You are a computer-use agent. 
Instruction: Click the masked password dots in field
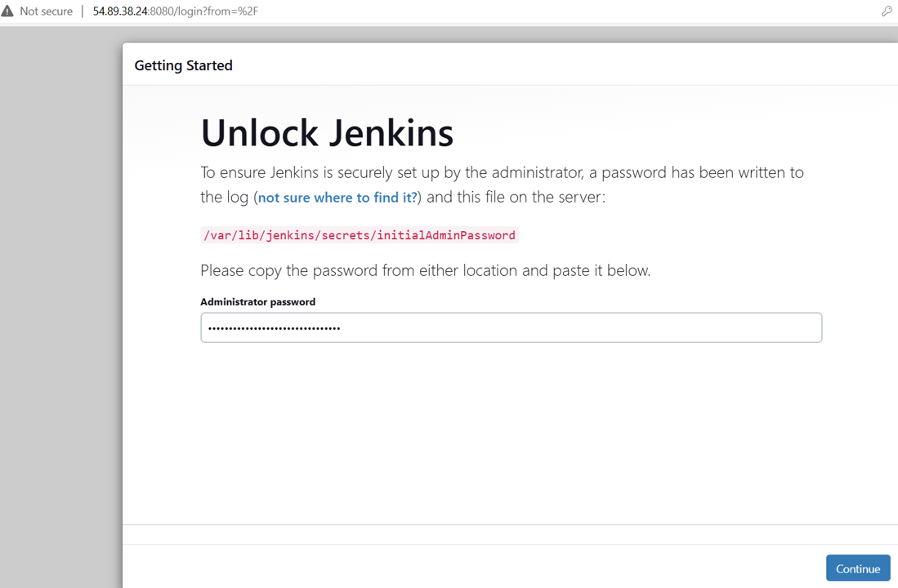click(274, 328)
